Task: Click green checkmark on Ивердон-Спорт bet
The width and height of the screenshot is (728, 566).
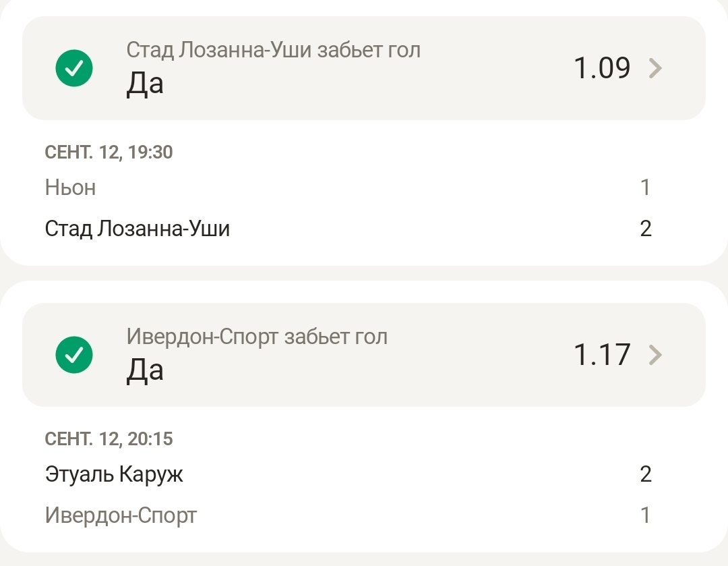Action: pyautogui.click(x=74, y=354)
